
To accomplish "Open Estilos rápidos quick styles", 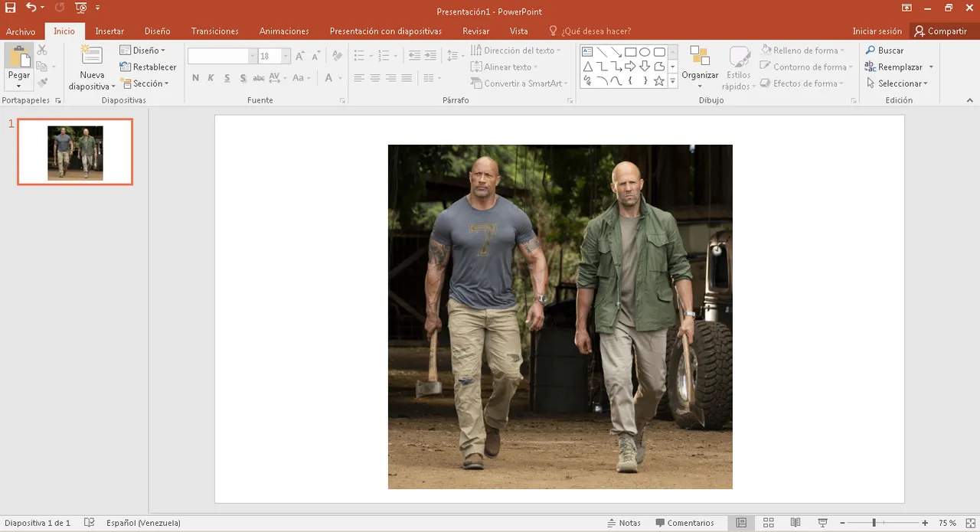I will pos(739,67).
